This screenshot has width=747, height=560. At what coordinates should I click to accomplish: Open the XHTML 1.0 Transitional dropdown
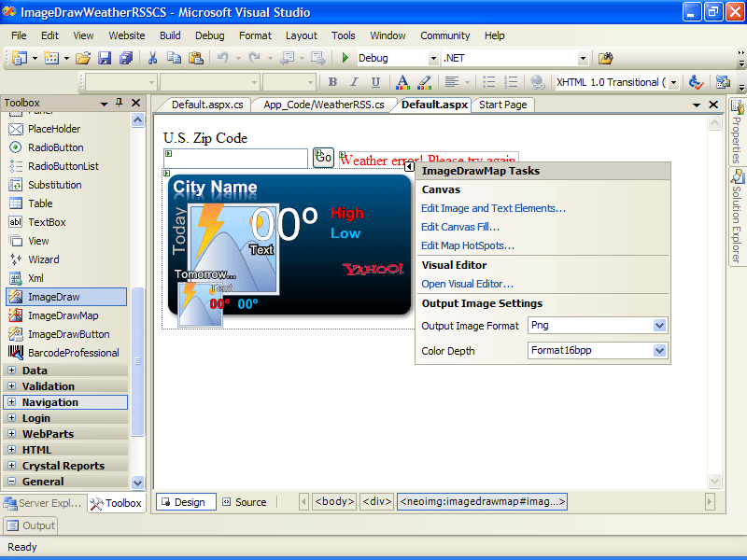(x=673, y=82)
